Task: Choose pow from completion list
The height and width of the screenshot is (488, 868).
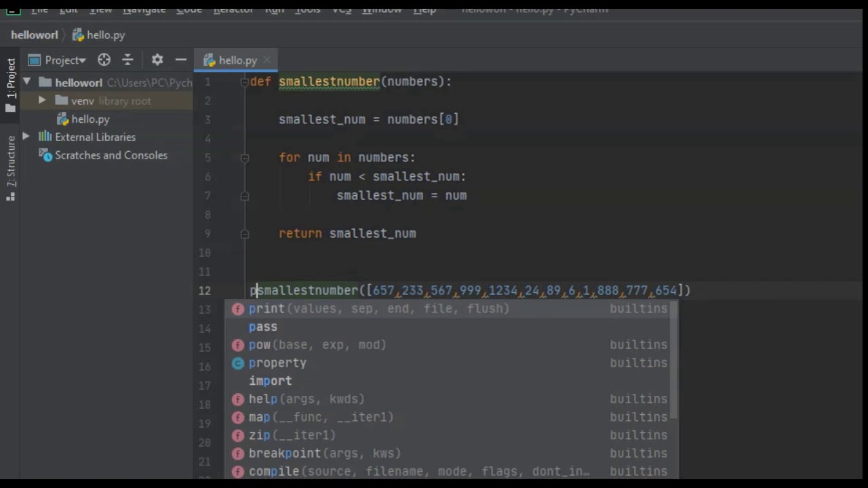Action: pyautogui.click(x=448, y=344)
